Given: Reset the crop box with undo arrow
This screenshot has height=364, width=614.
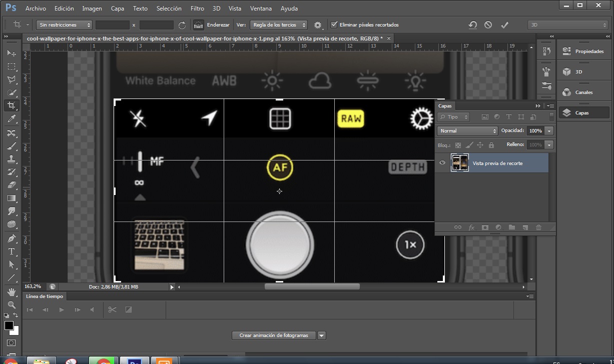Looking at the screenshot, I should 473,24.
